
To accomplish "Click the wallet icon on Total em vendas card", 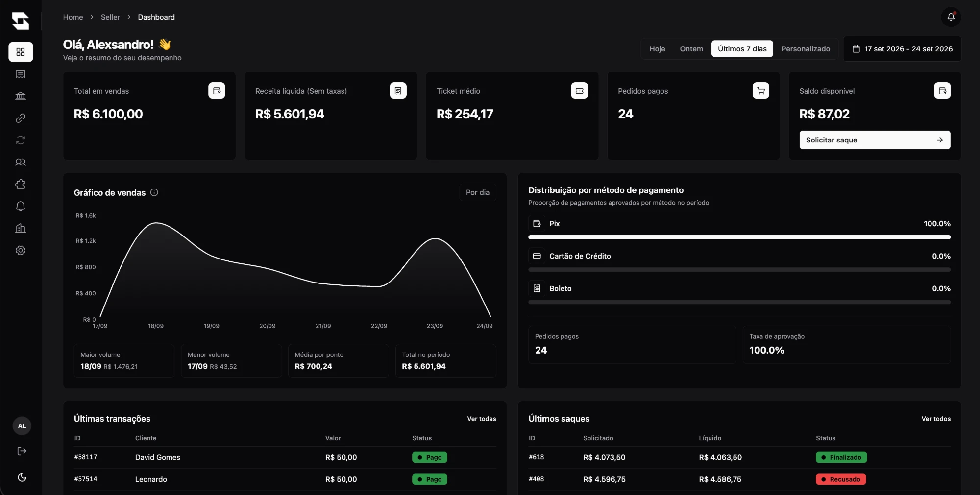I will 217,91.
